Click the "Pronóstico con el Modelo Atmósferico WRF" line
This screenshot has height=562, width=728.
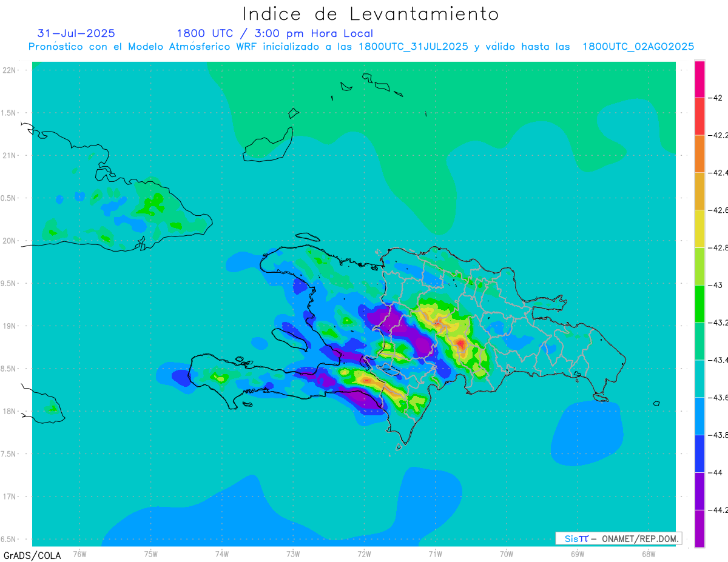[361, 47]
